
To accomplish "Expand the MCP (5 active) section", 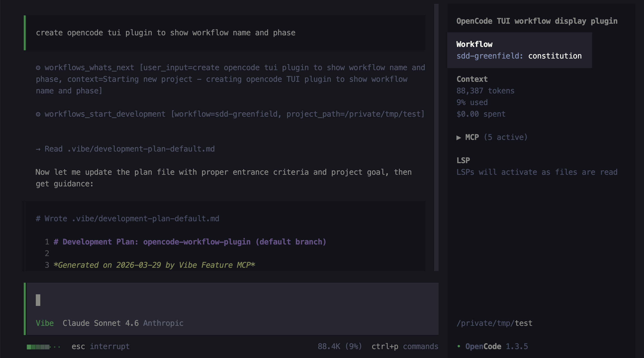I will pos(492,137).
